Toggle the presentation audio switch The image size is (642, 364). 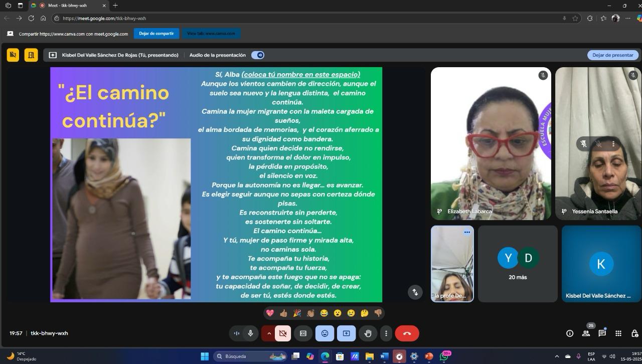click(x=258, y=55)
